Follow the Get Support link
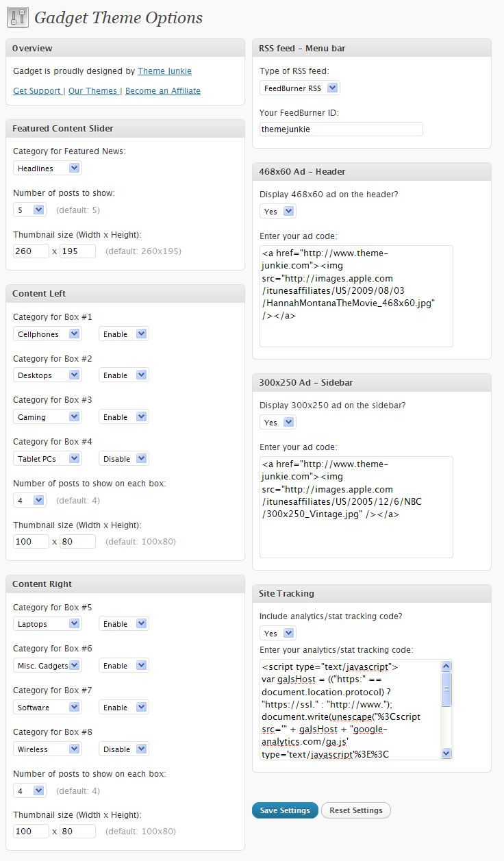Screen dimensions: 504x861 coord(37,91)
